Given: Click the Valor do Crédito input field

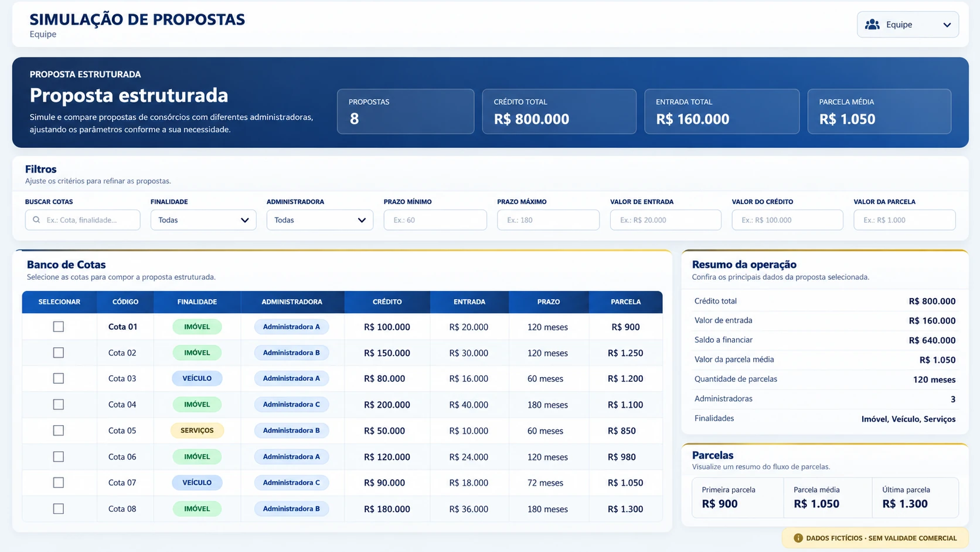Looking at the screenshot, I should pos(787,220).
